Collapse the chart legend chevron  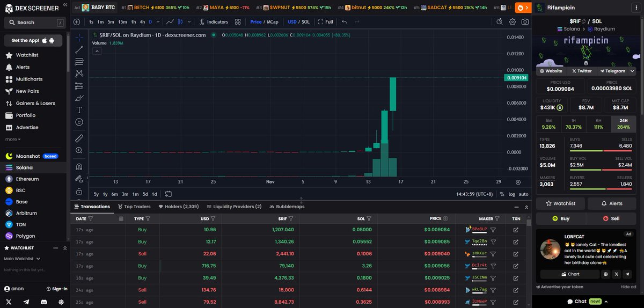97,51
